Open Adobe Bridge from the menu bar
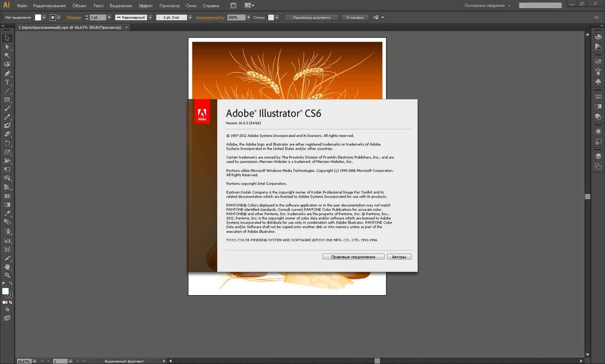This screenshot has width=605, height=364. (x=233, y=6)
